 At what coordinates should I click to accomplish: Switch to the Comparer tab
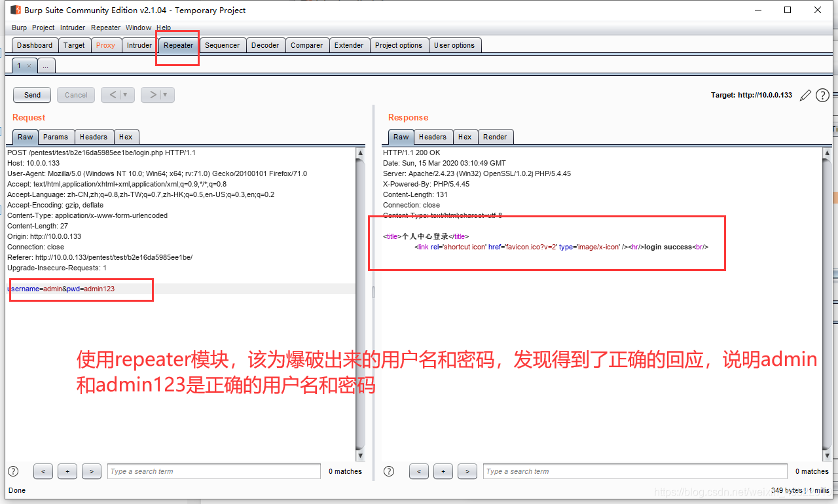coord(306,45)
